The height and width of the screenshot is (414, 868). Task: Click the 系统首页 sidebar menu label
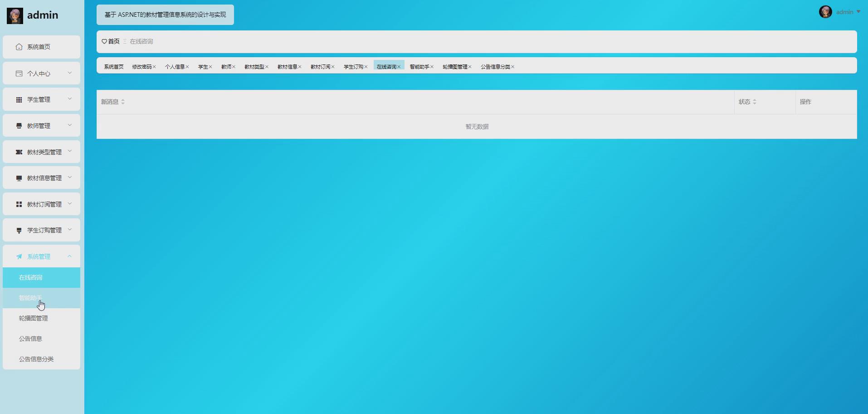click(39, 47)
